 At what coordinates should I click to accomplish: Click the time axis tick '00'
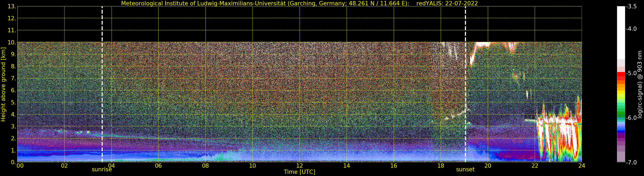click(x=20, y=166)
